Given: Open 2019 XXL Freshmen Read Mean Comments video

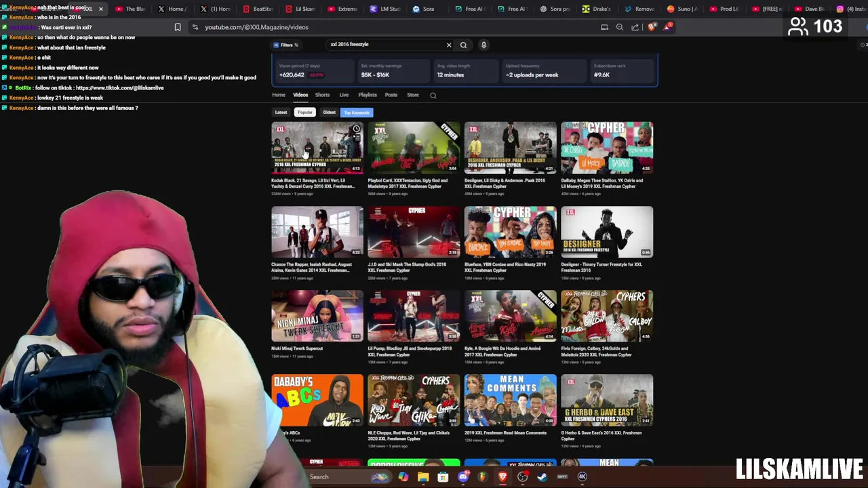Looking at the screenshot, I should click(x=511, y=400).
